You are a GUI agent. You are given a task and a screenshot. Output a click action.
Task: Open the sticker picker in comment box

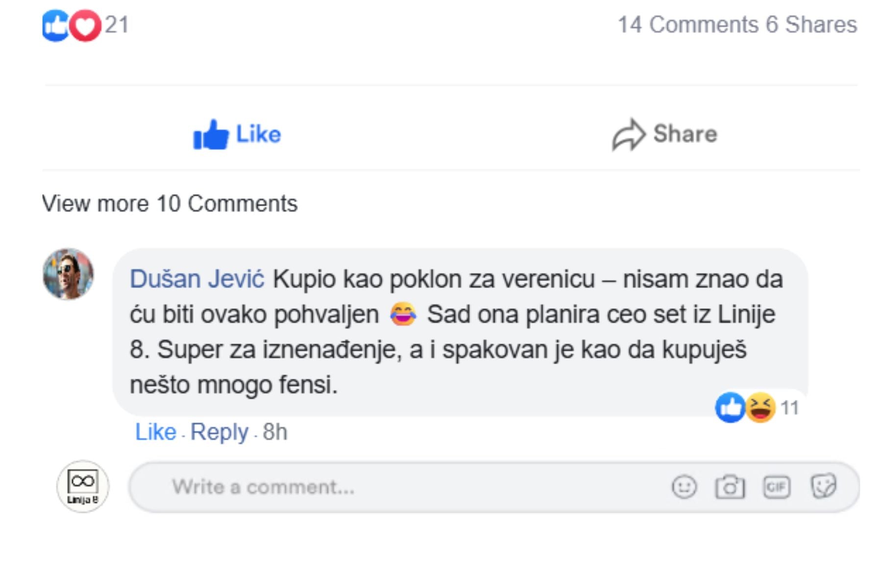coord(824,486)
